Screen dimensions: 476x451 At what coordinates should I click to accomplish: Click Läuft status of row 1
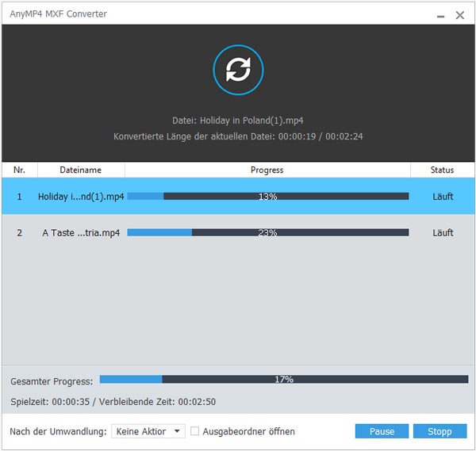click(443, 197)
